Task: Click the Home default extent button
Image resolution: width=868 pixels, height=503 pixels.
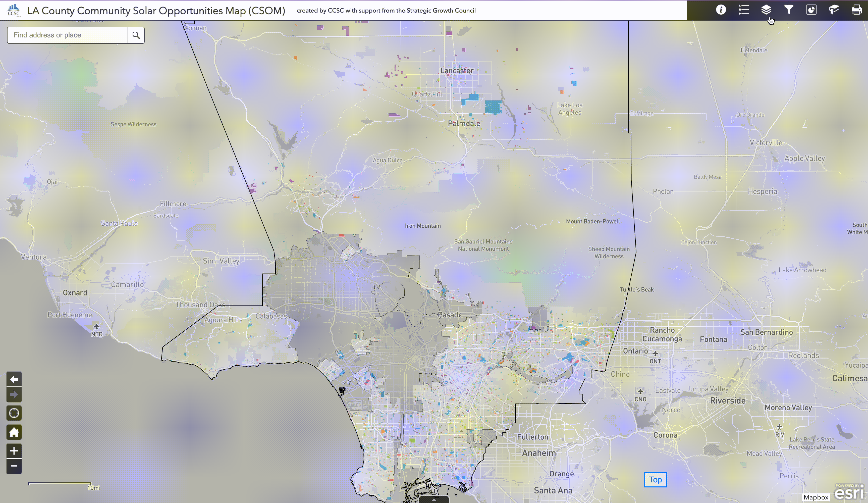Action: click(x=14, y=432)
